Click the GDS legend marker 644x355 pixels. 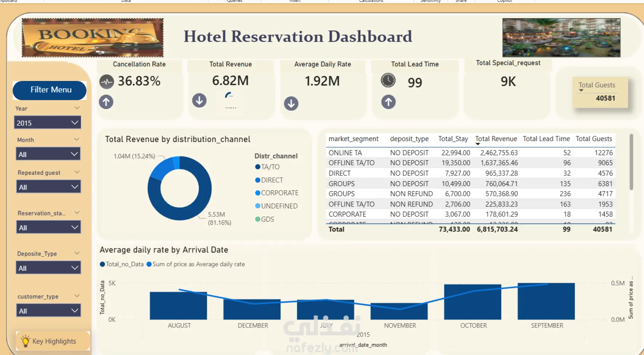click(x=258, y=219)
